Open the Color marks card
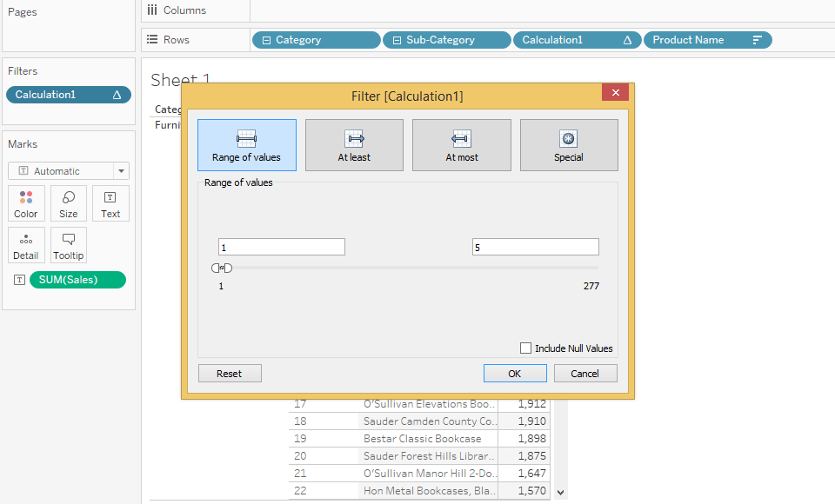 tap(26, 203)
